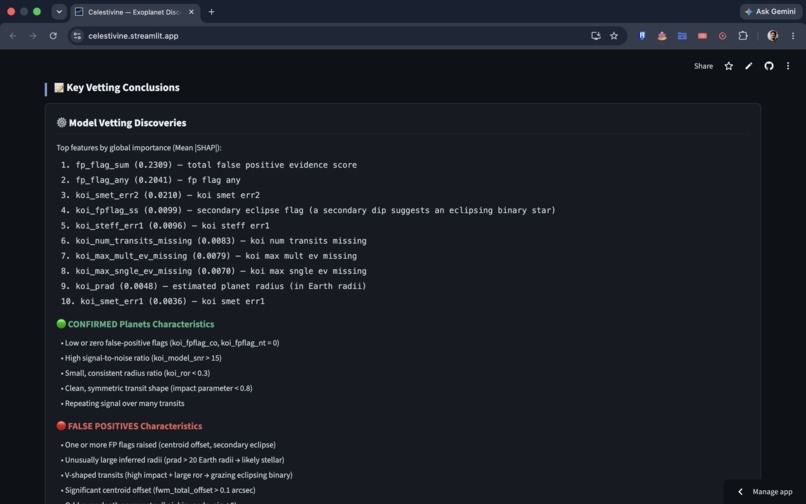This screenshot has width=806, height=504.
Task: Open the red circular target extension icon
Action: tap(722, 36)
